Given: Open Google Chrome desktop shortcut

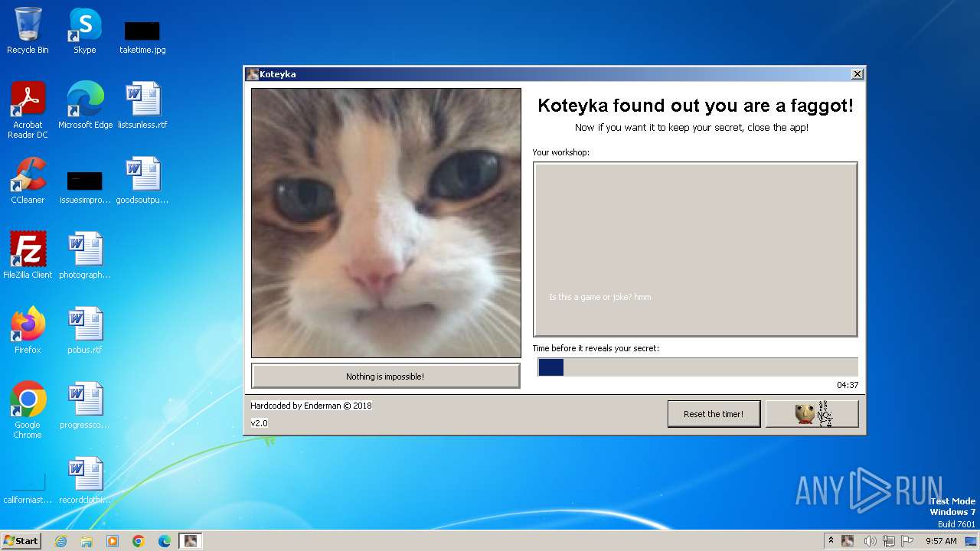Looking at the screenshot, I should (x=28, y=410).
